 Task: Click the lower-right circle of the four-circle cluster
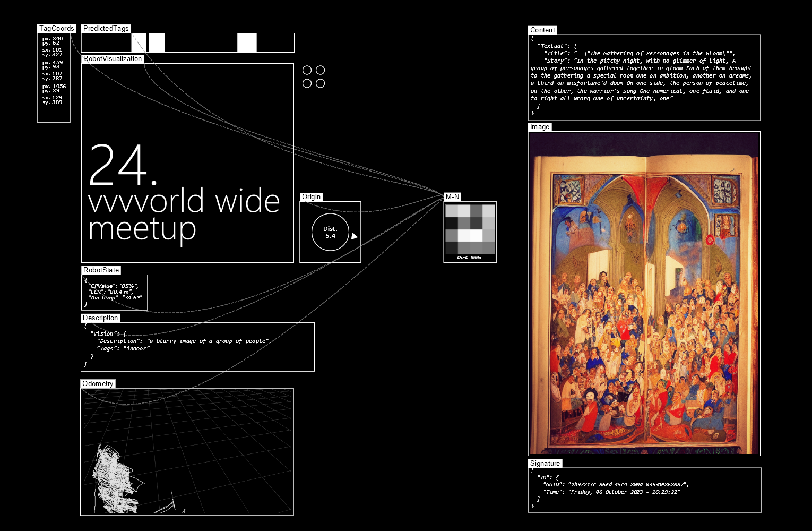click(x=320, y=83)
